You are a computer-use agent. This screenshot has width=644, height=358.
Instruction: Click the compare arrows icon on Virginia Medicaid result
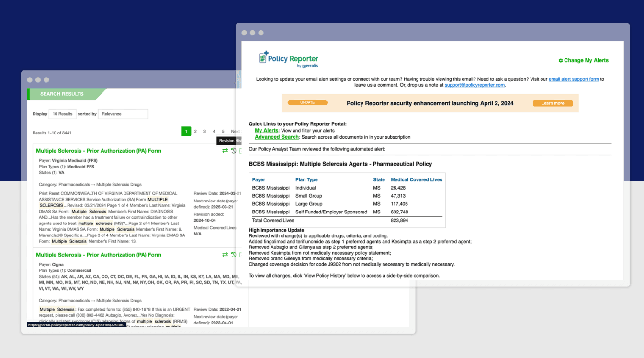tap(225, 151)
